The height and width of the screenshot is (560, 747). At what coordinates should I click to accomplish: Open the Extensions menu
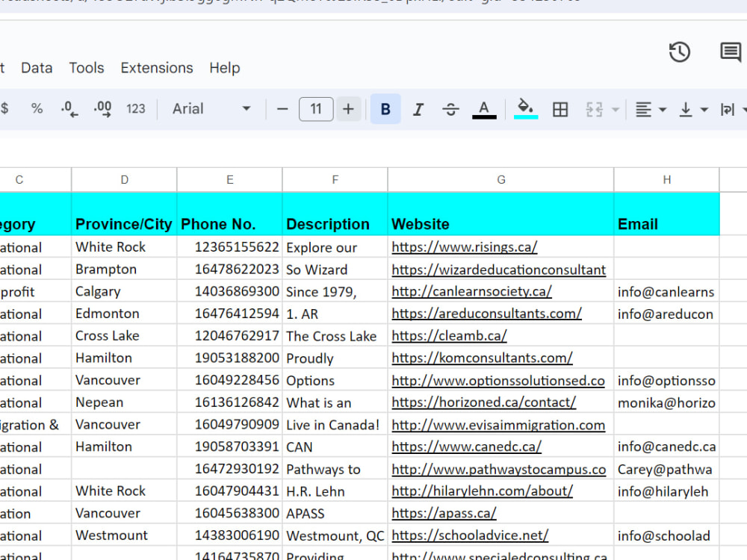tap(157, 68)
